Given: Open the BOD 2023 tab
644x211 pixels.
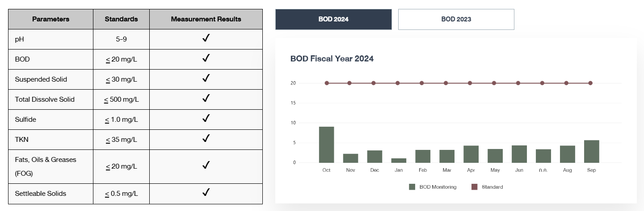Looking at the screenshot, I should (x=456, y=19).
